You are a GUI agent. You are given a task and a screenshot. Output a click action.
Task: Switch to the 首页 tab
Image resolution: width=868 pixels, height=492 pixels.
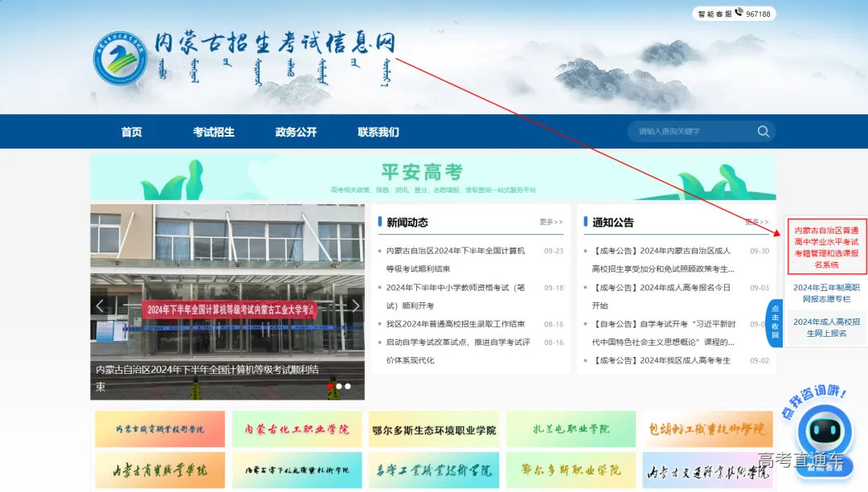(131, 131)
